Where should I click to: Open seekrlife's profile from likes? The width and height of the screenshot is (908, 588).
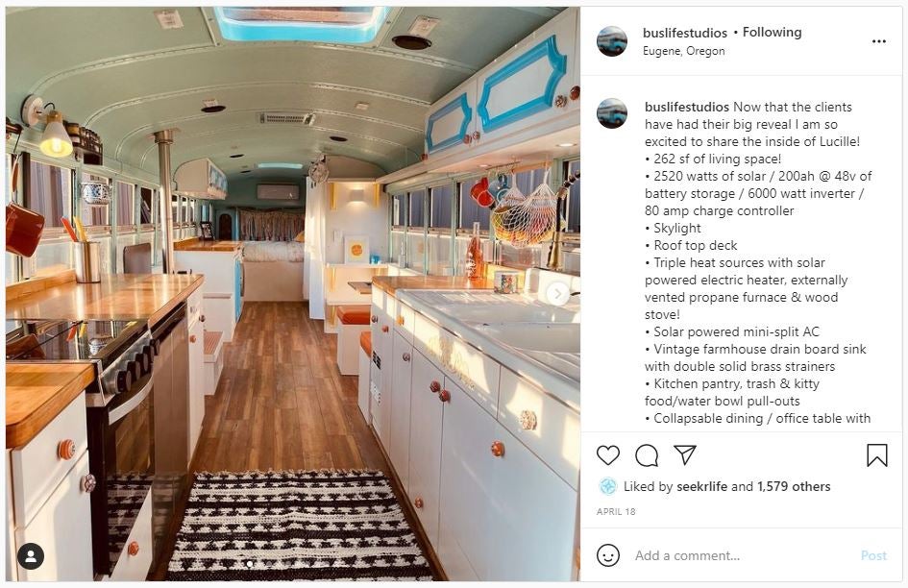coord(701,486)
